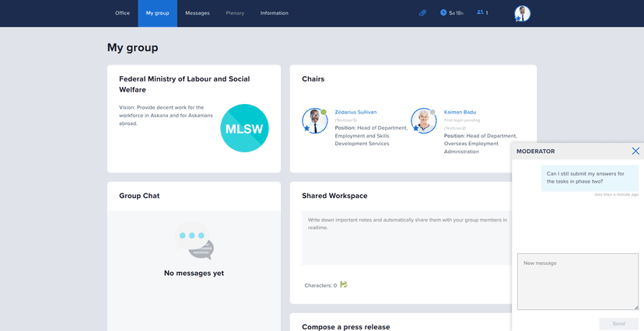Switch to the Plenary tab

click(x=235, y=13)
